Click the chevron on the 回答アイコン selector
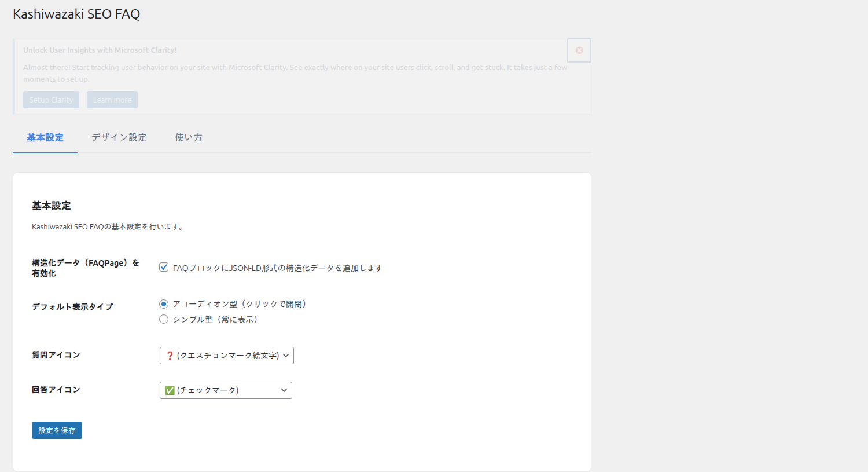The image size is (868, 472). [x=284, y=390]
